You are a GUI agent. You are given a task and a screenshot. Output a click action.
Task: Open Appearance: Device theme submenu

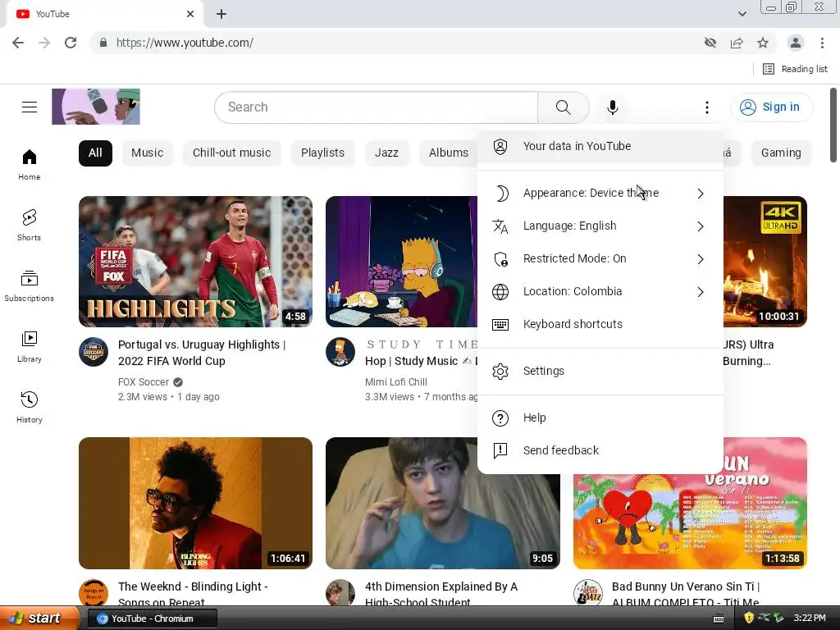click(600, 193)
